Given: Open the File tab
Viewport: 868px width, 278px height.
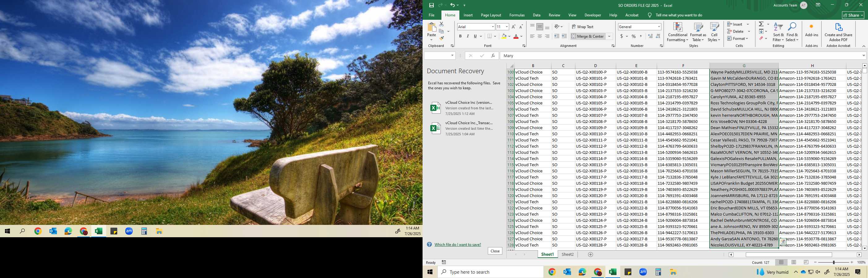Looking at the screenshot, I should coord(431,15).
